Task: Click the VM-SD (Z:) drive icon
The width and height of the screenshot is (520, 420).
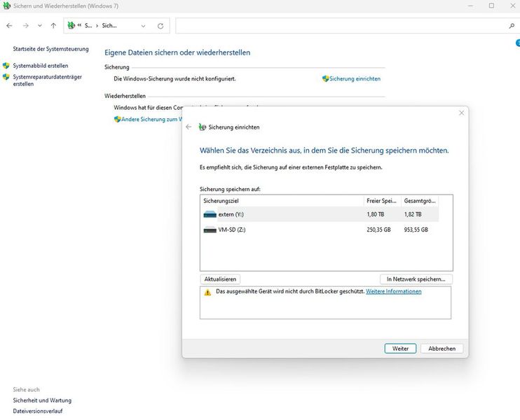Action: [210, 230]
